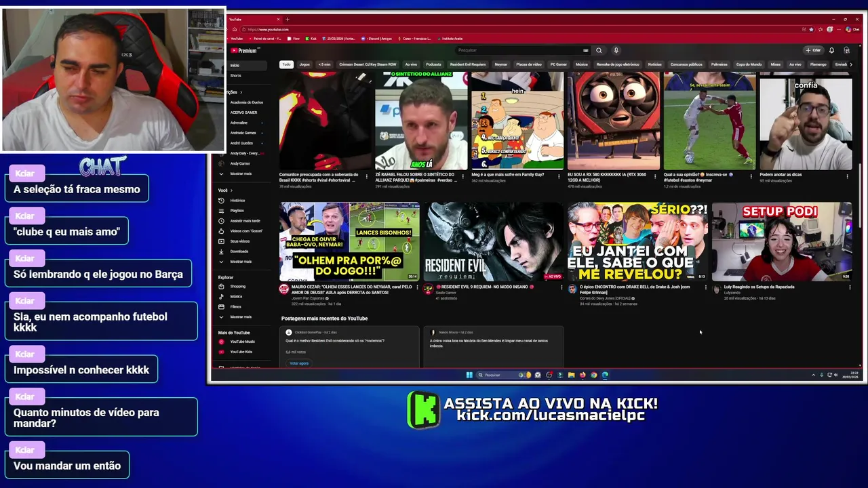This screenshot has height=488, width=868.
Task: Open the Drake Bell interview thumbnail
Action: [638, 241]
